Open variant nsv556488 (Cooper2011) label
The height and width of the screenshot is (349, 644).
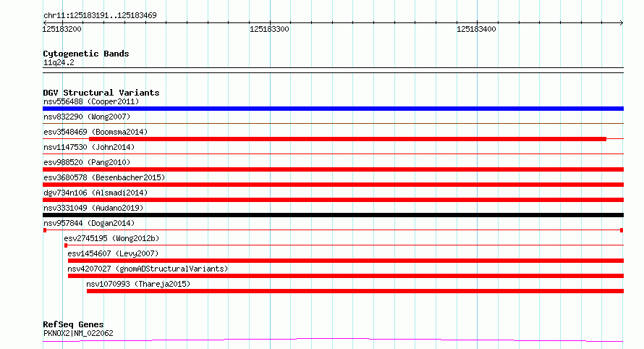pos(91,101)
